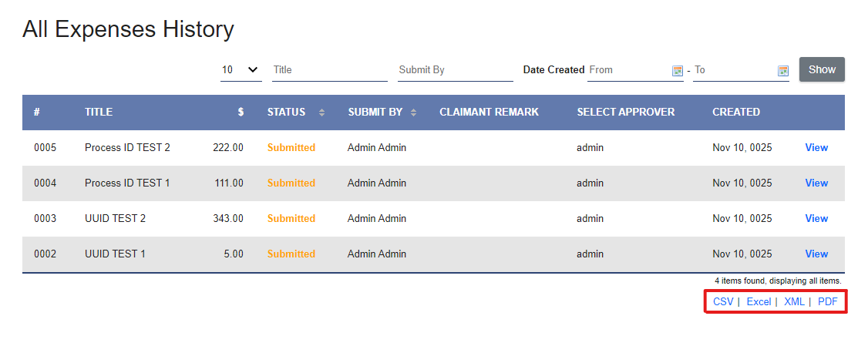868x353 pixels.
Task: Open View link for UUID TEST 2
Action: tap(816, 218)
